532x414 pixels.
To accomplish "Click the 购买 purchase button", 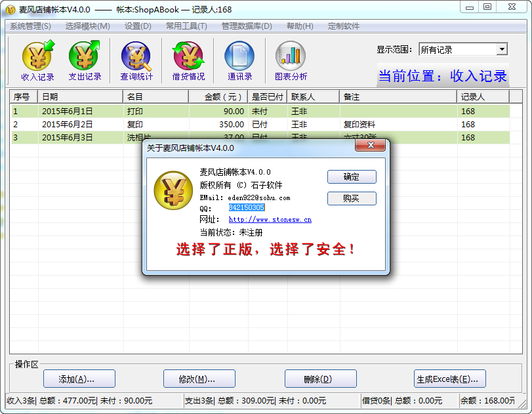I will 352,198.
